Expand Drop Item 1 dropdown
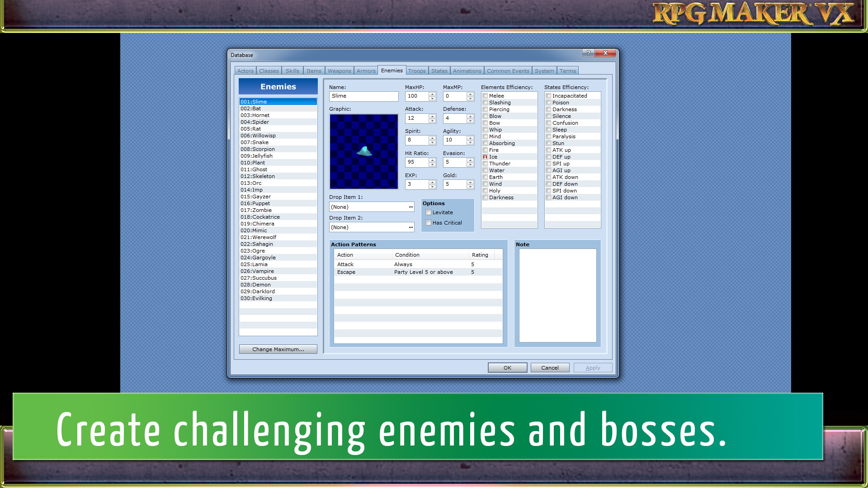Screen dimensions: 868x488 (x=410, y=206)
